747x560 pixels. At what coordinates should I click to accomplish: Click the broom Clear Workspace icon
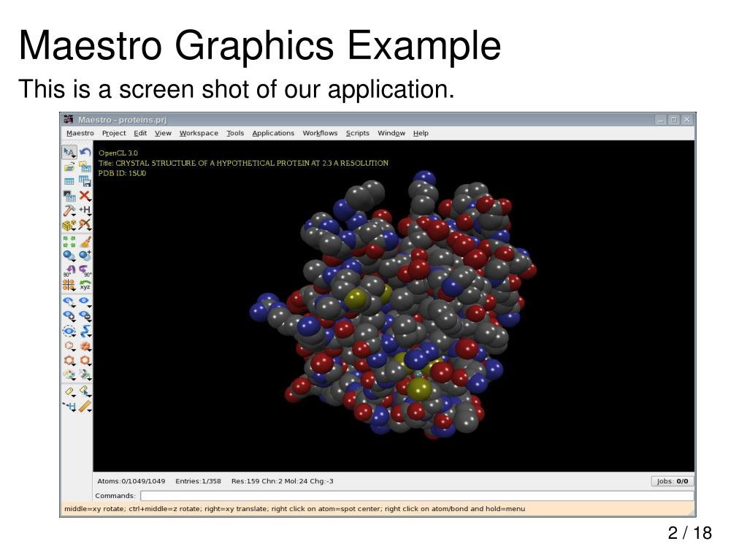(85, 242)
